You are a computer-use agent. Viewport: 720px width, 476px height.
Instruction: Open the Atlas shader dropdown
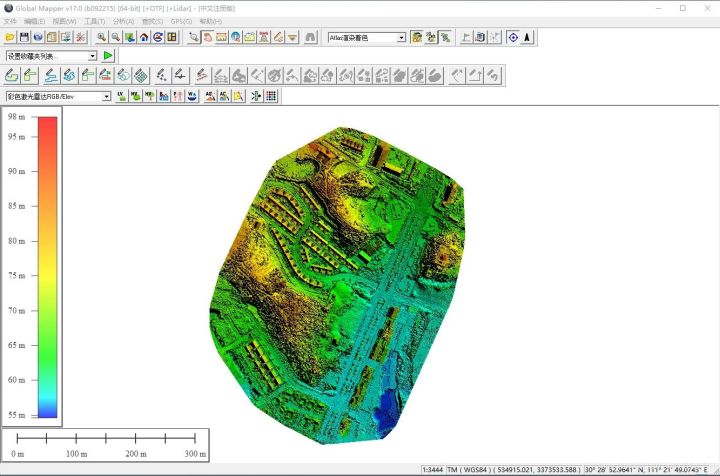(x=401, y=37)
